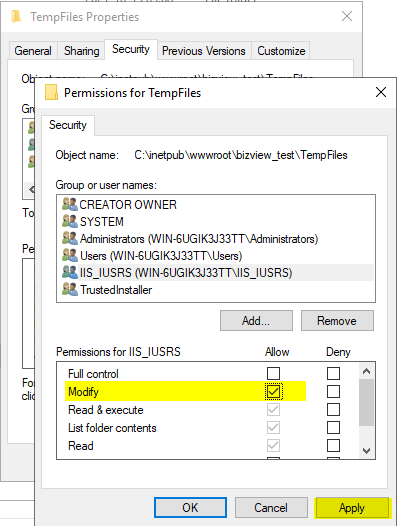
Task: Toggle Allow checkbox for Read
Action: (273, 445)
